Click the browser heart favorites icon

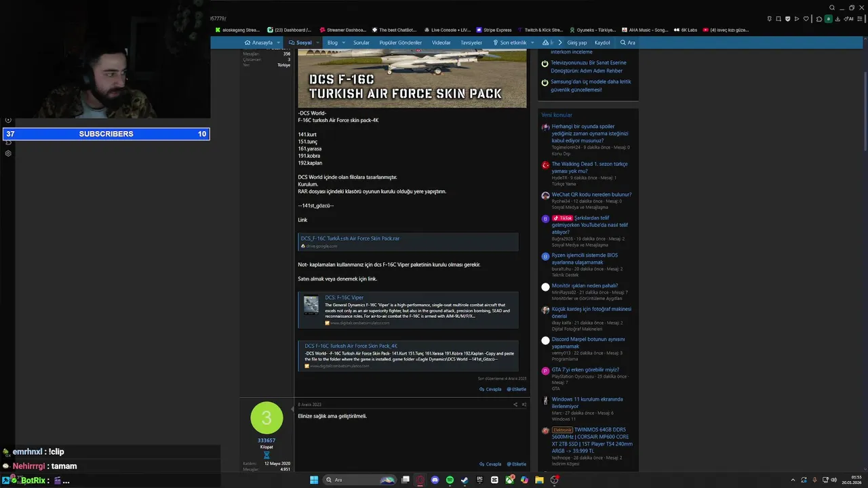coord(806,19)
